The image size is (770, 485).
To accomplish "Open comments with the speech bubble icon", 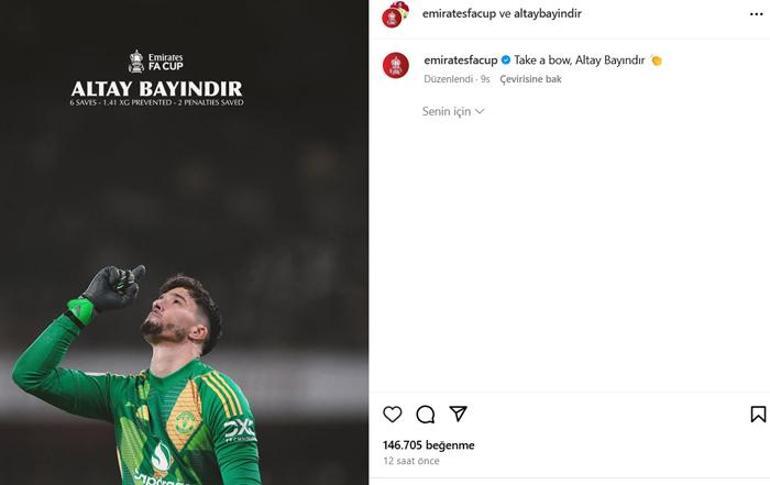I will (x=425, y=414).
